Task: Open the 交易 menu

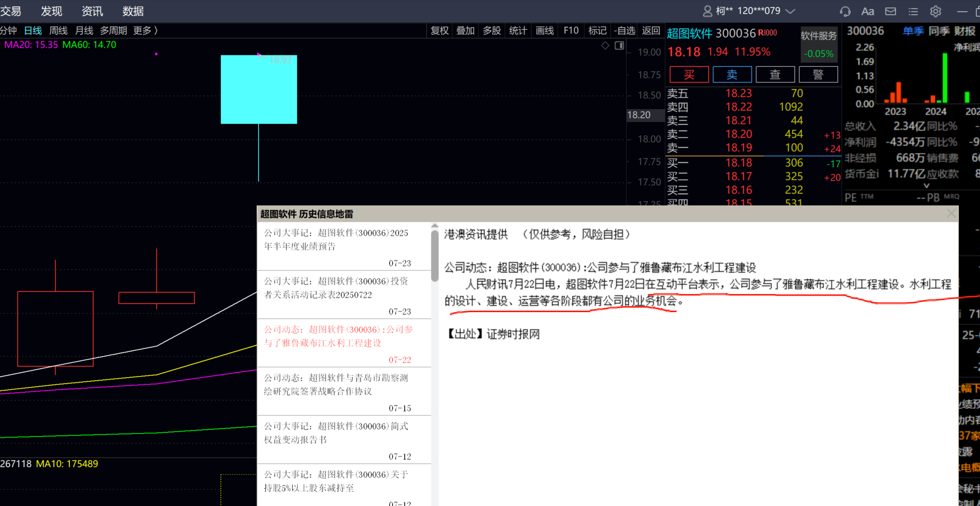Action: click(x=11, y=11)
